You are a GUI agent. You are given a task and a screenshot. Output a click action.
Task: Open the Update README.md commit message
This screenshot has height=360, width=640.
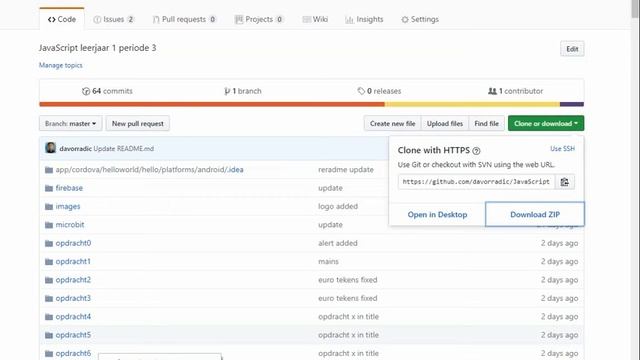124,149
